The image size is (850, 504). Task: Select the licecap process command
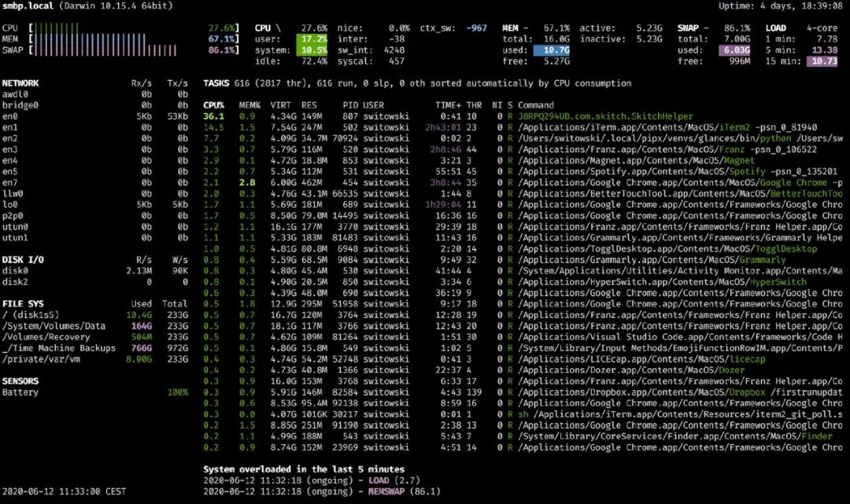click(x=641, y=359)
